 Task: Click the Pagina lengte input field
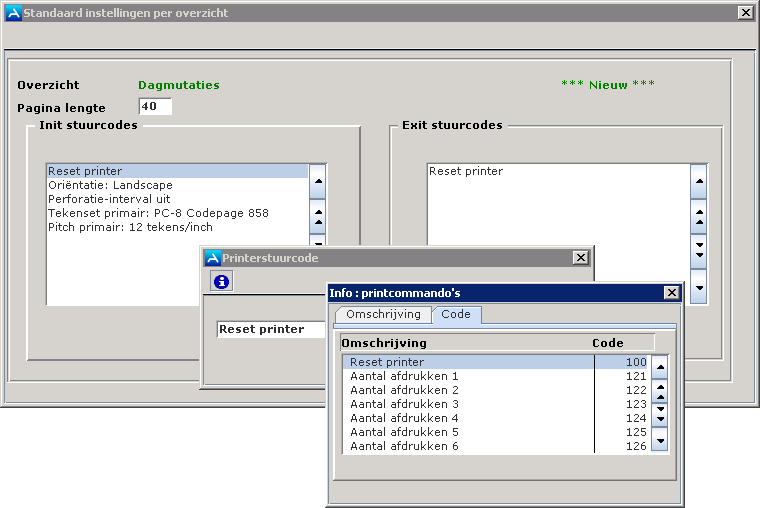click(155, 107)
